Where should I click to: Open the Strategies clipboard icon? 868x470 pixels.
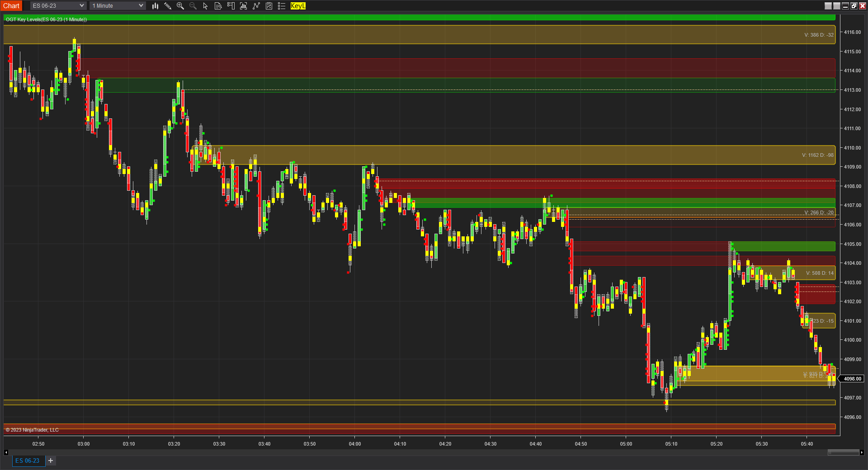point(269,6)
